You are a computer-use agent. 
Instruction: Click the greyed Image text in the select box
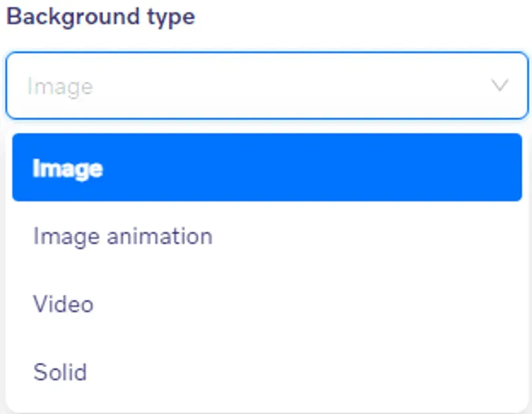pos(60,87)
